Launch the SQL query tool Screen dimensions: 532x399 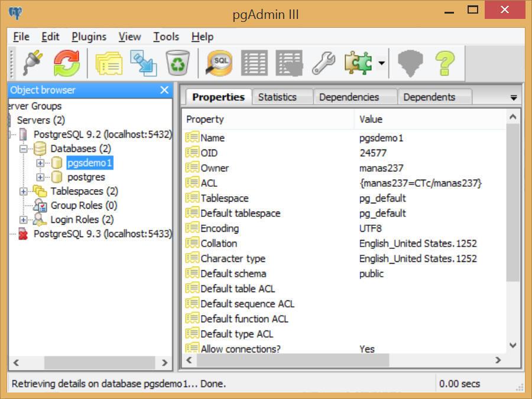click(219, 63)
